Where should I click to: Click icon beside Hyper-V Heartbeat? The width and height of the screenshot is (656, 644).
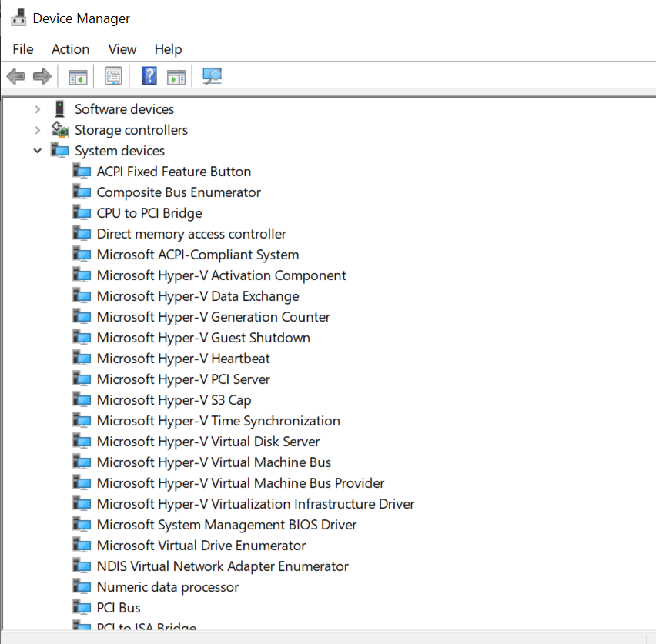click(x=82, y=358)
